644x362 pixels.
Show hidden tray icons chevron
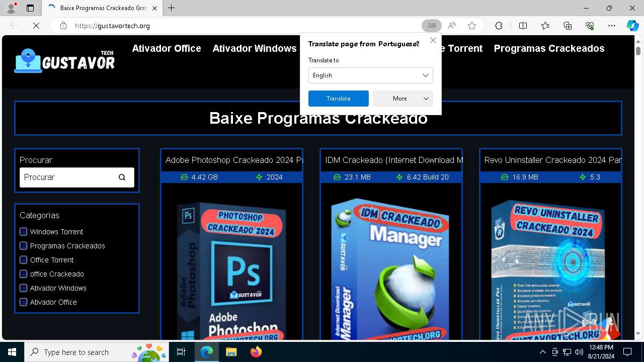pyautogui.click(x=542, y=352)
